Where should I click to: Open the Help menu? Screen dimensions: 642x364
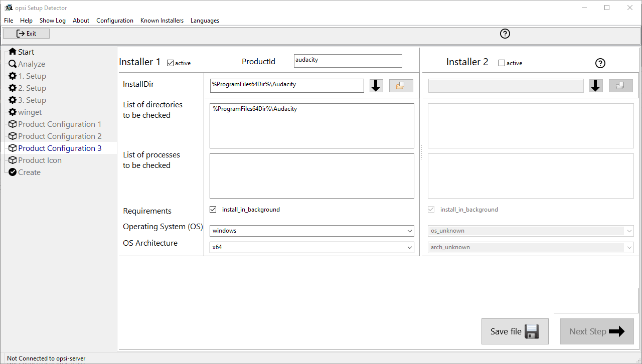coord(26,21)
